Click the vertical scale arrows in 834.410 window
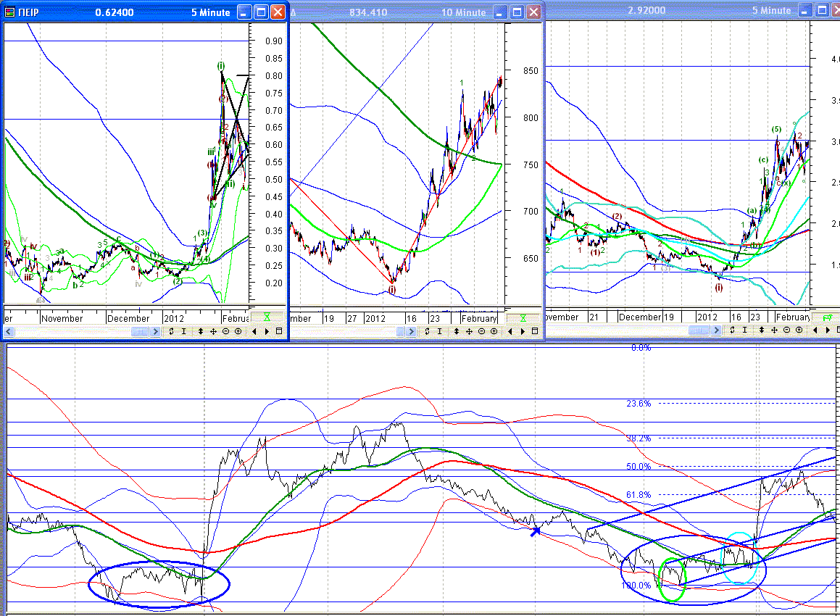 tap(456, 332)
